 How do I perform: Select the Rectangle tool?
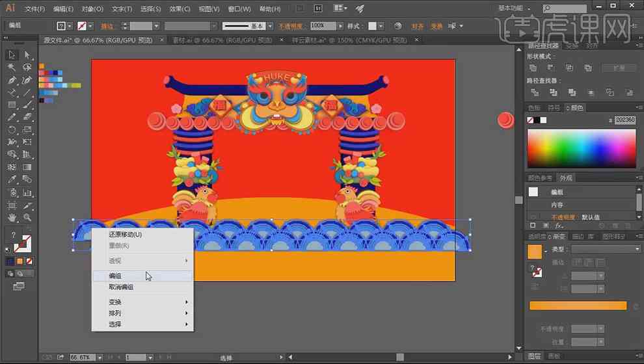(12, 105)
